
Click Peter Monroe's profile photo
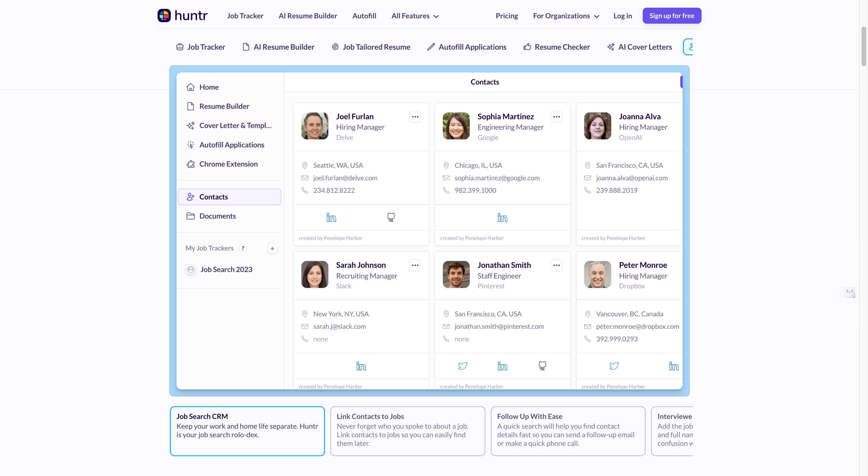(x=597, y=274)
